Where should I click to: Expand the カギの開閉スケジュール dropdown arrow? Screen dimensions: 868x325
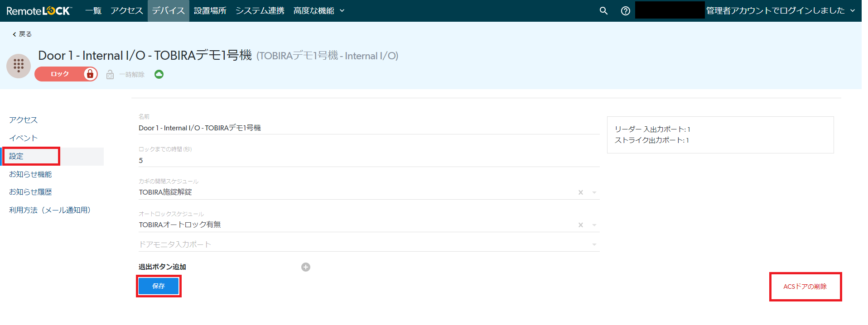click(x=594, y=192)
